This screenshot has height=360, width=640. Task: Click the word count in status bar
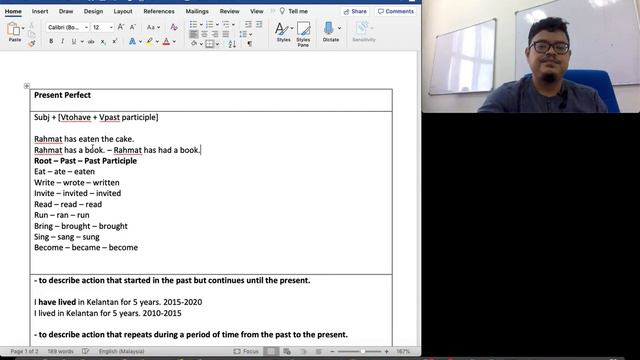click(60, 351)
